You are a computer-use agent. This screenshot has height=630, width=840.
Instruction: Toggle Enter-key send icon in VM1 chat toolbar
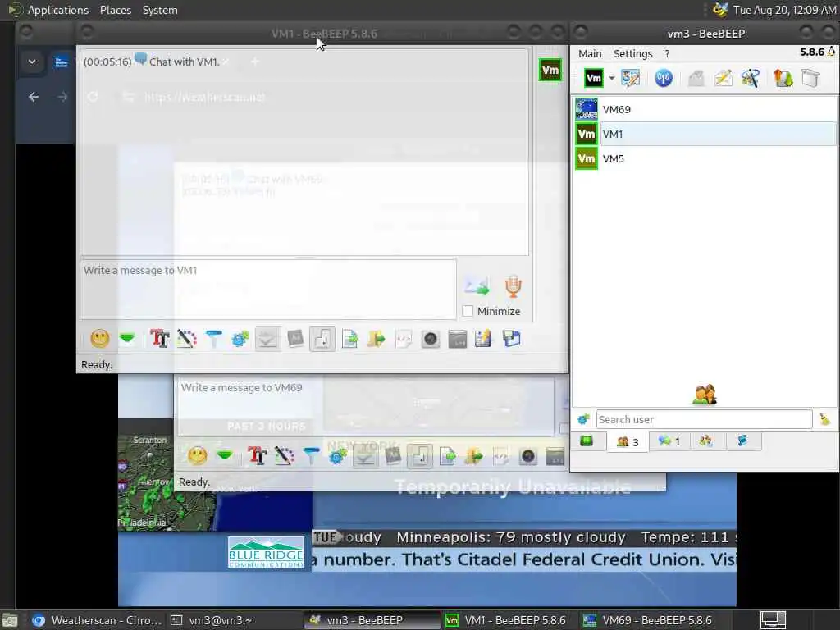[x=322, y=339]
